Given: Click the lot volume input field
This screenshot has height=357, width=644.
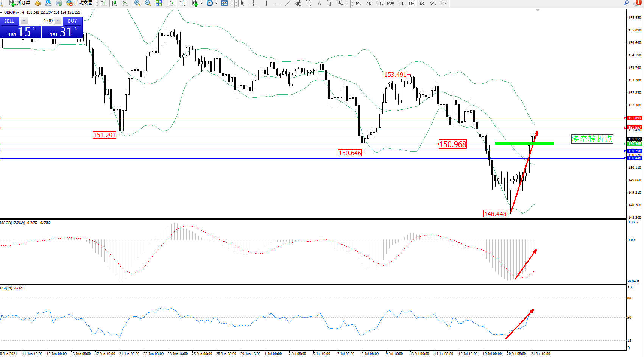Looking at the screenshot, I should 41,21.
